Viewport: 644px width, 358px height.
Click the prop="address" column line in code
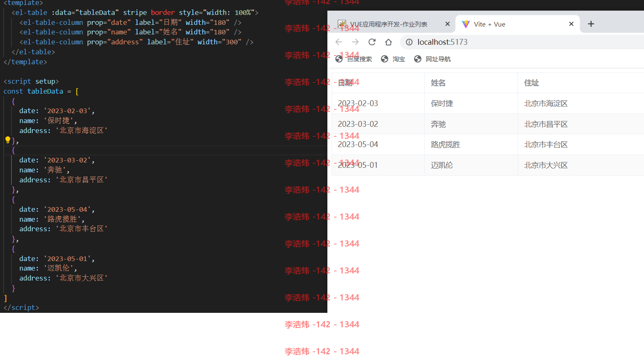pos(136,42)
